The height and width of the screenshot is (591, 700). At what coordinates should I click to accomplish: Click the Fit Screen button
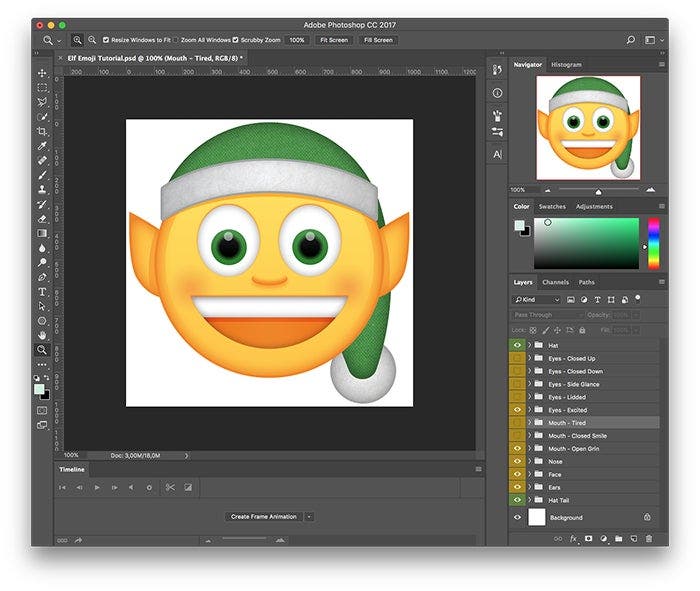[x=333, y=40]
